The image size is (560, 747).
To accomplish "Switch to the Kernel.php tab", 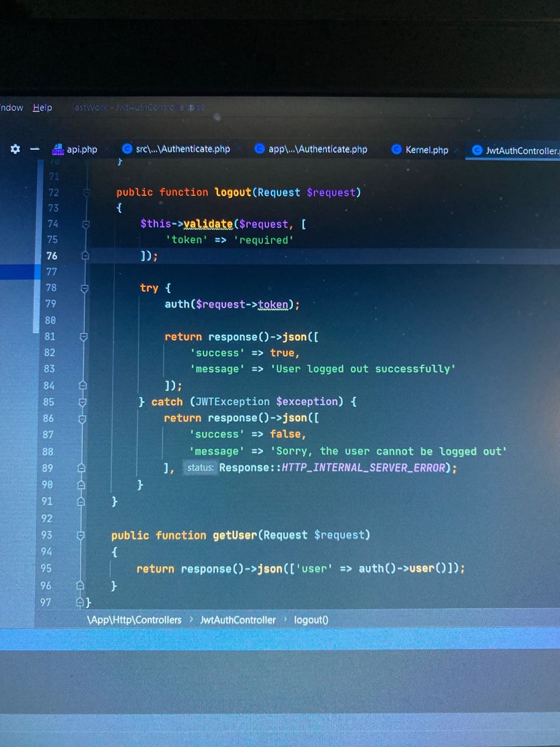I will (x=419, y=150).
